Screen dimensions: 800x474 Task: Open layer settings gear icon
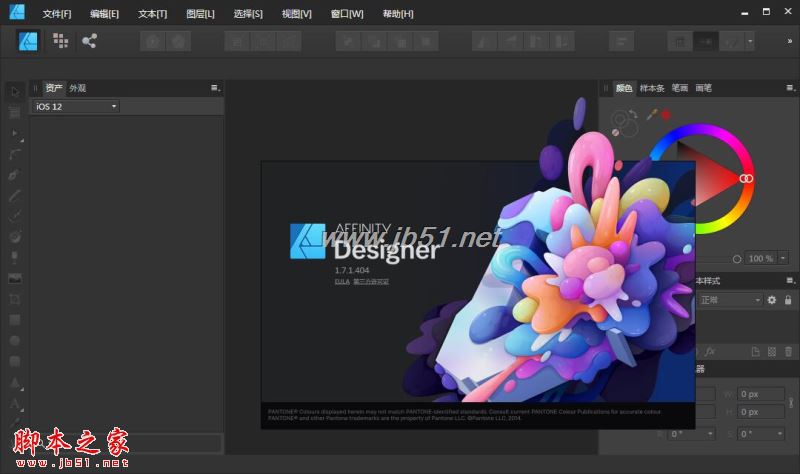pos(772,300)
